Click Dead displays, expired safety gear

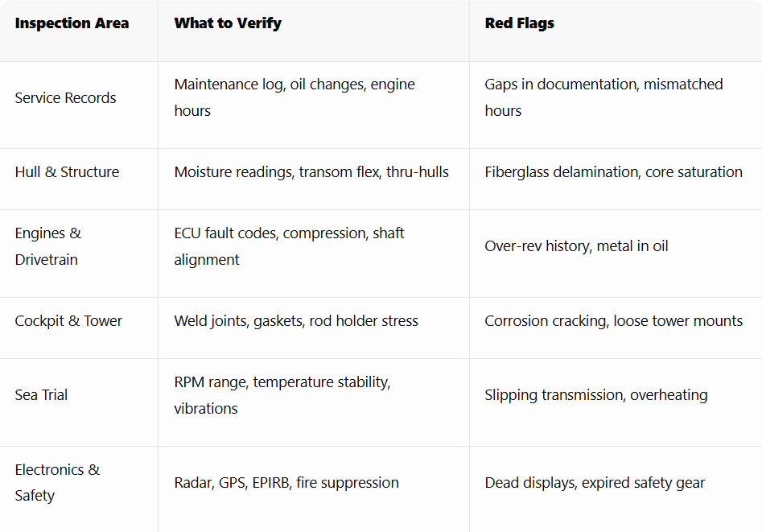(x=595, y=482)
